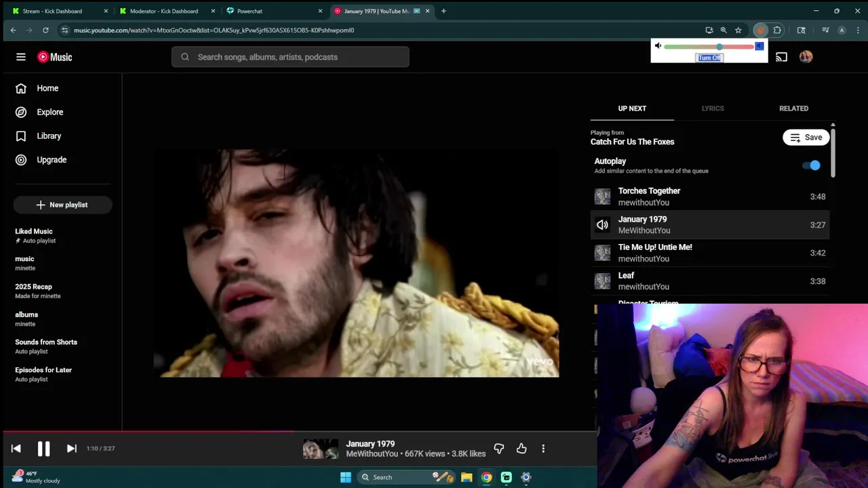
Task: Click volume extension max speaker icon
Action: pyautogui.click(x=759, y=46)
